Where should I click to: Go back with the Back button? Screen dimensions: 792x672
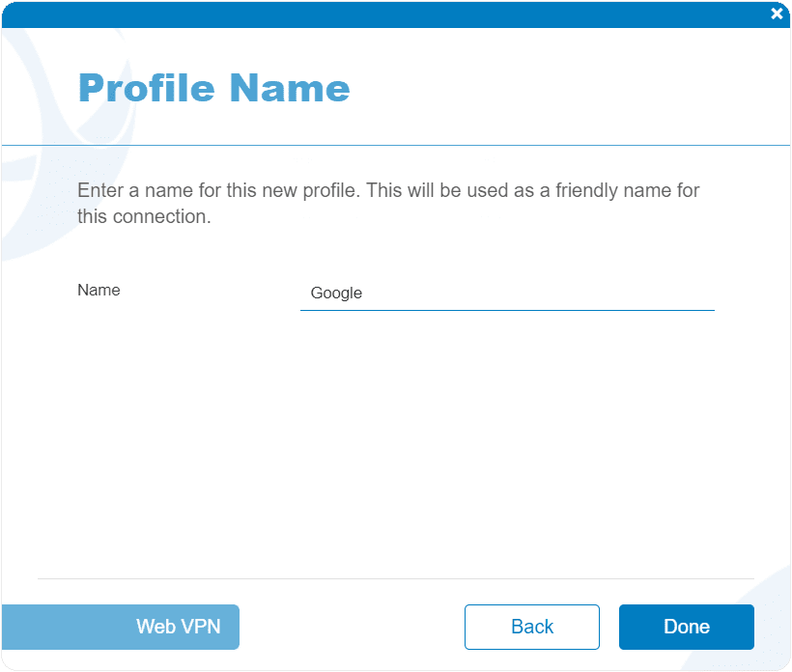point(532,627)
